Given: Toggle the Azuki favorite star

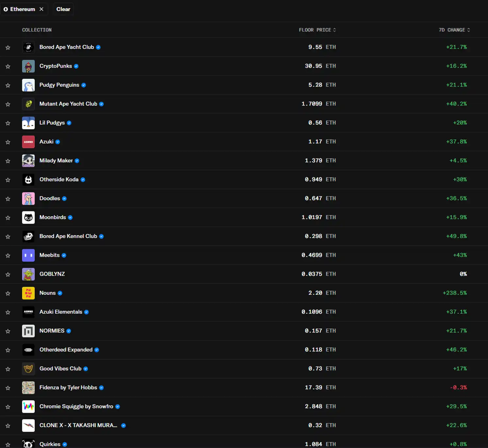Looking at the screenshot, I should pyautogui.click(x=8, y=142).
